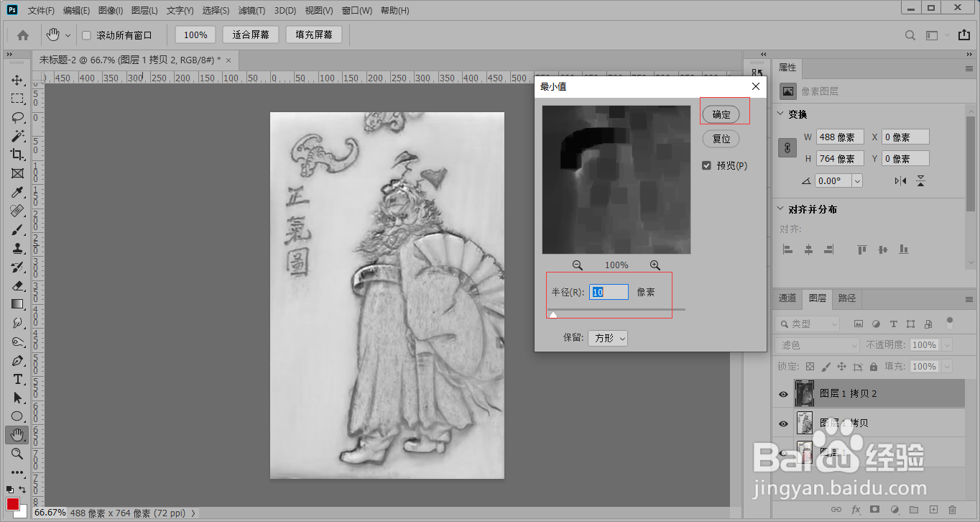The image size is (980, 522).
Task: Open the 图像(I) menu
Action: tap(110, 11)
